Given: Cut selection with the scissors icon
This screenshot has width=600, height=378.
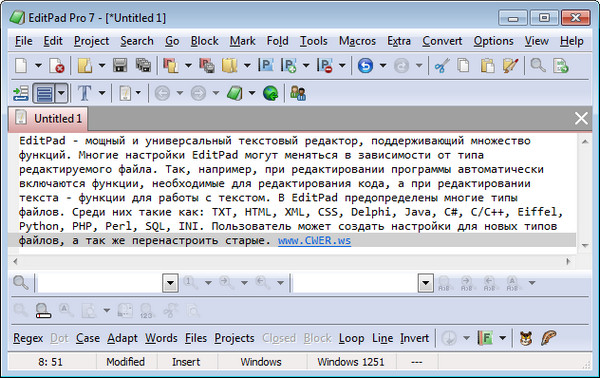Looking at the screenshot, I should [x=442, y=65].
